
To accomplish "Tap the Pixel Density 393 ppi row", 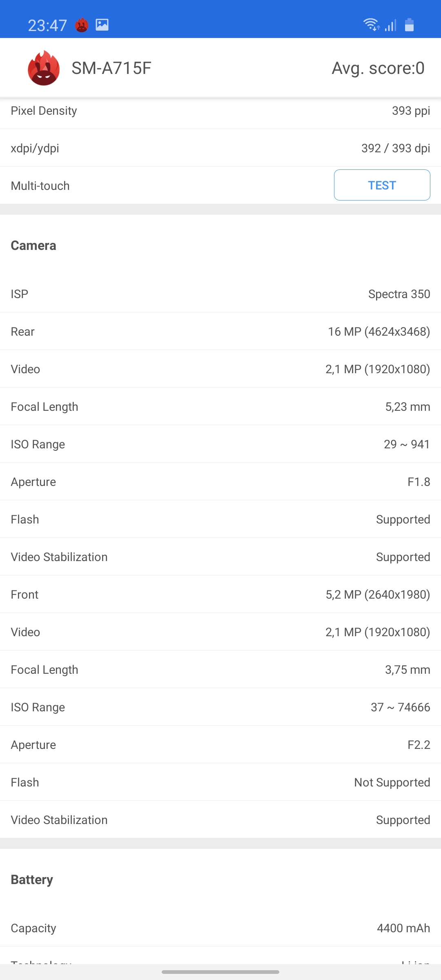I will coord(220,111).
